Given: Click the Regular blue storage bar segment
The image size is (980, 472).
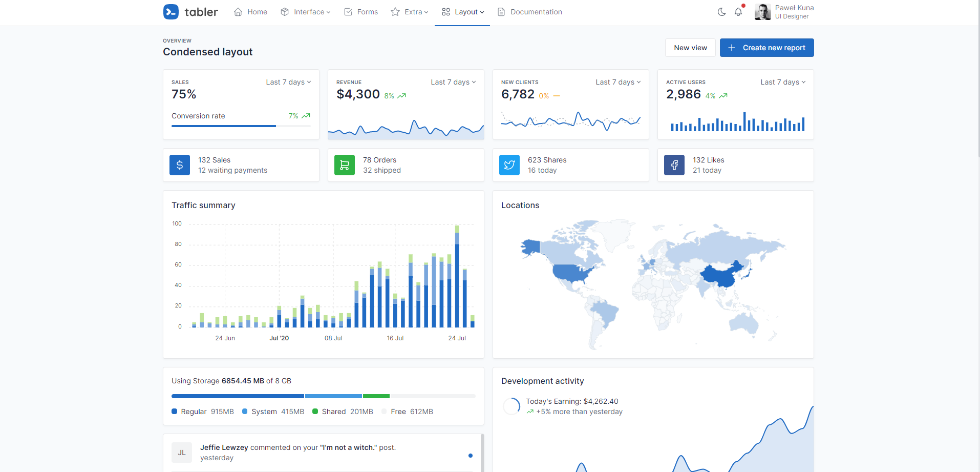Looking at the screenshot, I should point(238,396).
